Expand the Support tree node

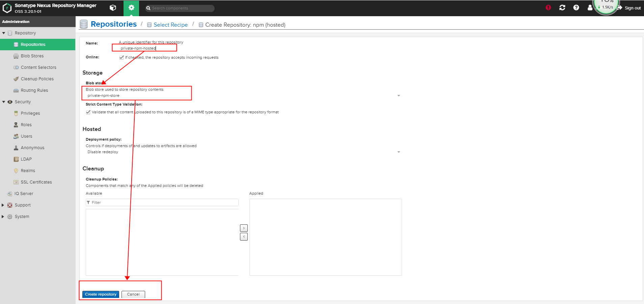point(3,205)
